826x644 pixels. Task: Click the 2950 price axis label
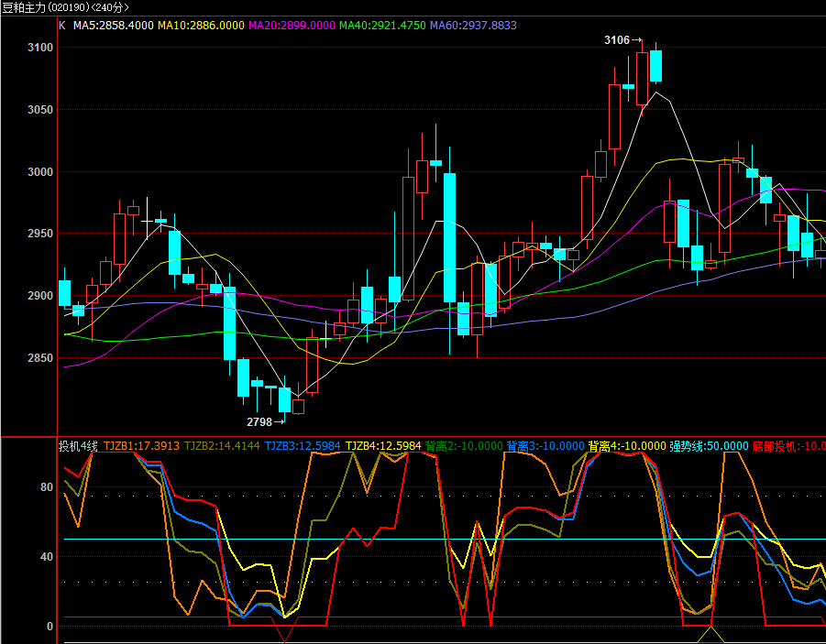click(x=40, y=234)
